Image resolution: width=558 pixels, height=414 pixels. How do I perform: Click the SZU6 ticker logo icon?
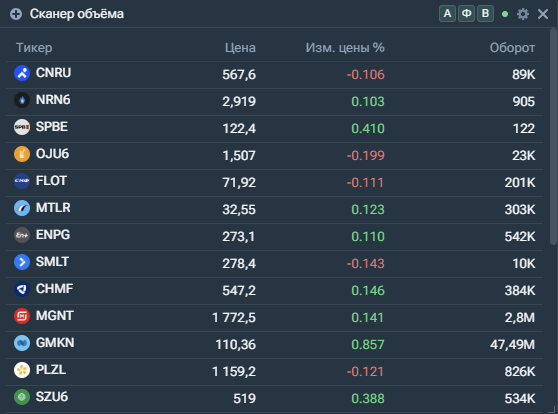[x=22, y=397]
